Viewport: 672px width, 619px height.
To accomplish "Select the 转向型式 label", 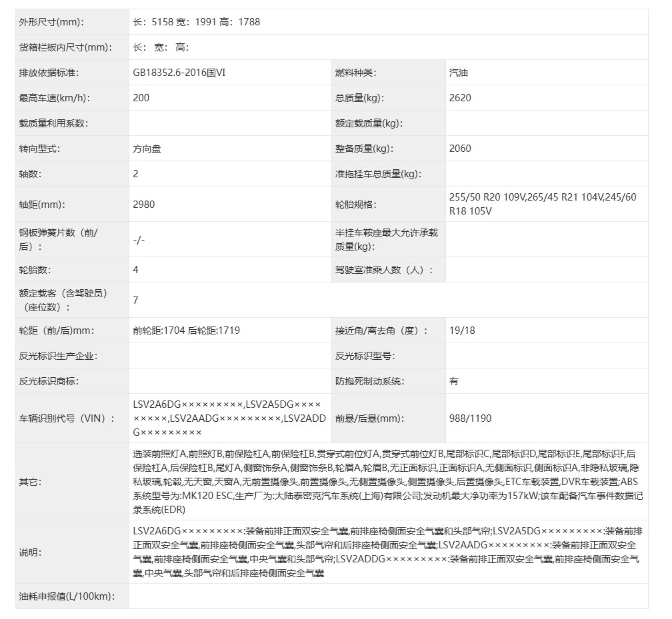I will [x=39, y=149].
